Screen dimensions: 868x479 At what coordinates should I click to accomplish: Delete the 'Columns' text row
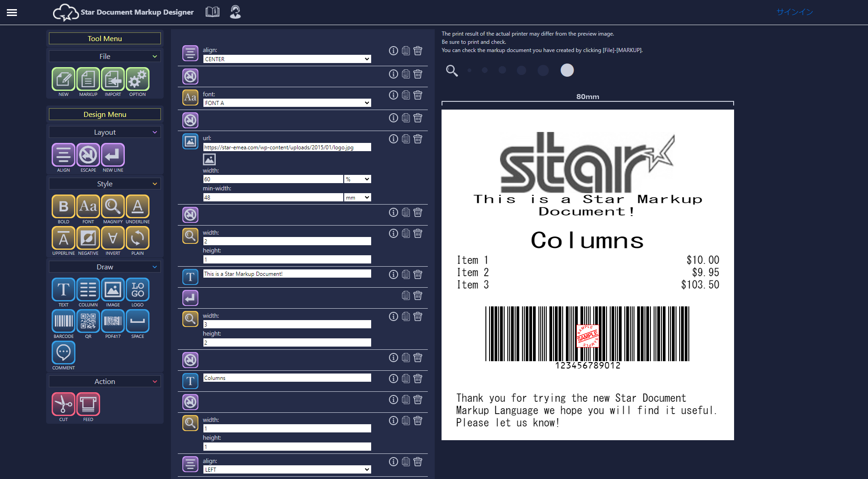tap(418, 379)
